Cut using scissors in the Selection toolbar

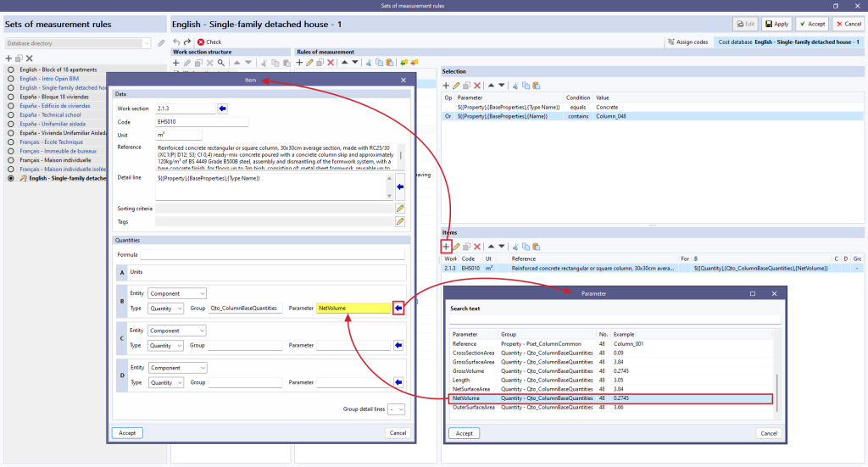(x=515, y=86)
